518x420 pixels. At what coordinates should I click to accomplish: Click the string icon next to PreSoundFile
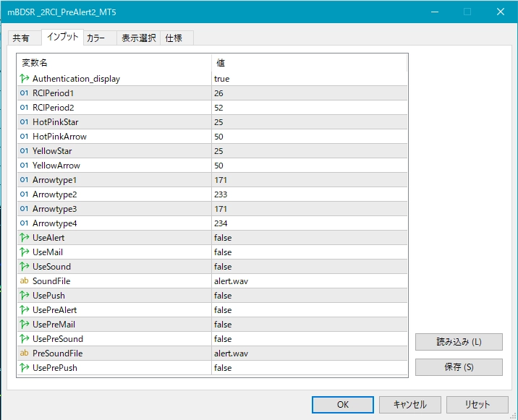coord(25,353)
